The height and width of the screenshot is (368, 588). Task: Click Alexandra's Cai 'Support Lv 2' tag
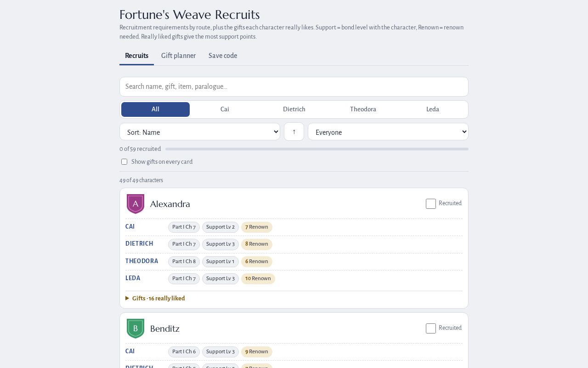[220, 227]
